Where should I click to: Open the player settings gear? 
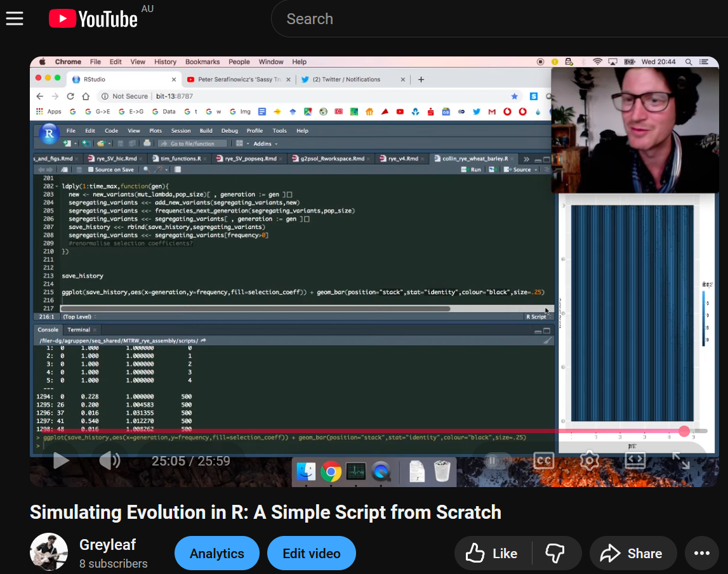point(589,460)
